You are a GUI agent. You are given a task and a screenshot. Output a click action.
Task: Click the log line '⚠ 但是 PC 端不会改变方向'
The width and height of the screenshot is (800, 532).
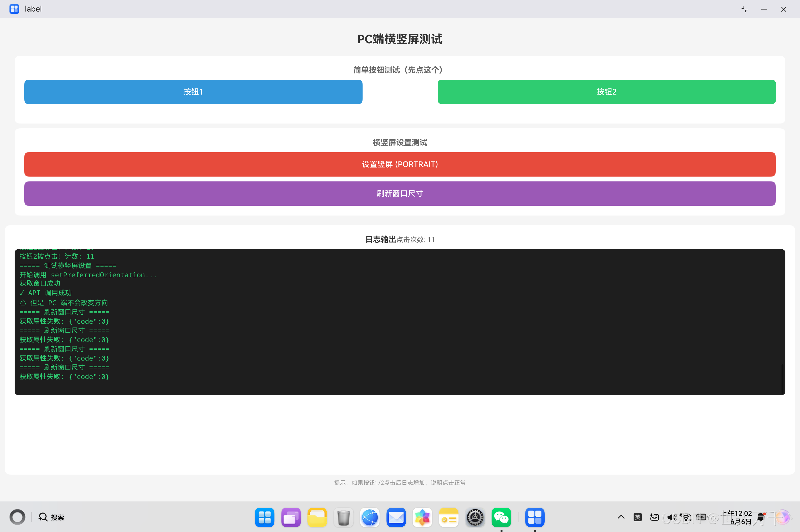[x=64, y=302]
